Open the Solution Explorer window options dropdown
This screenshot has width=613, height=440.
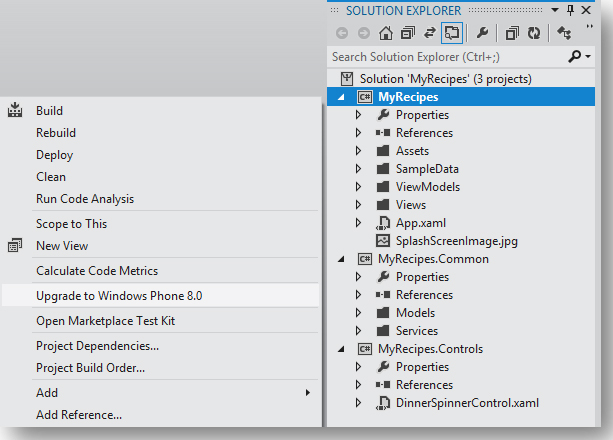point(555,10)
